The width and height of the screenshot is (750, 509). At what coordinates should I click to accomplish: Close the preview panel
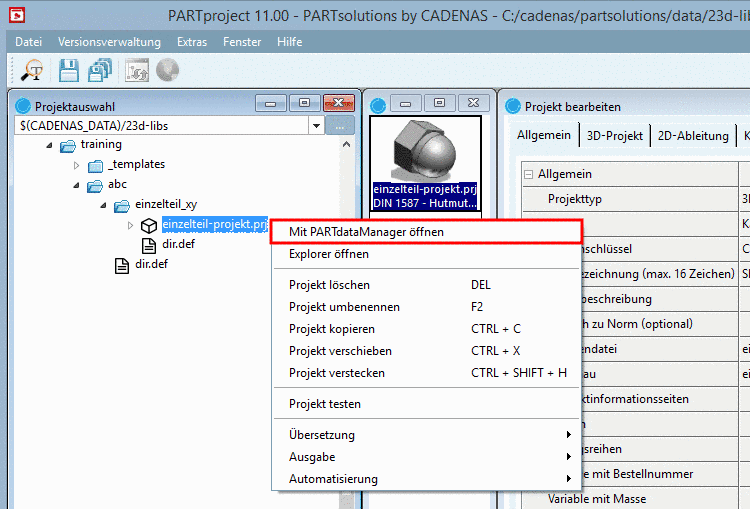click(474, 103)
